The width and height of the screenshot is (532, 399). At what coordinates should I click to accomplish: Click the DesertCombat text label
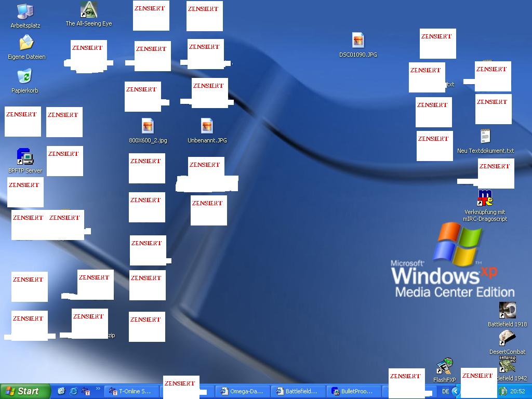[x=507, y=352]
